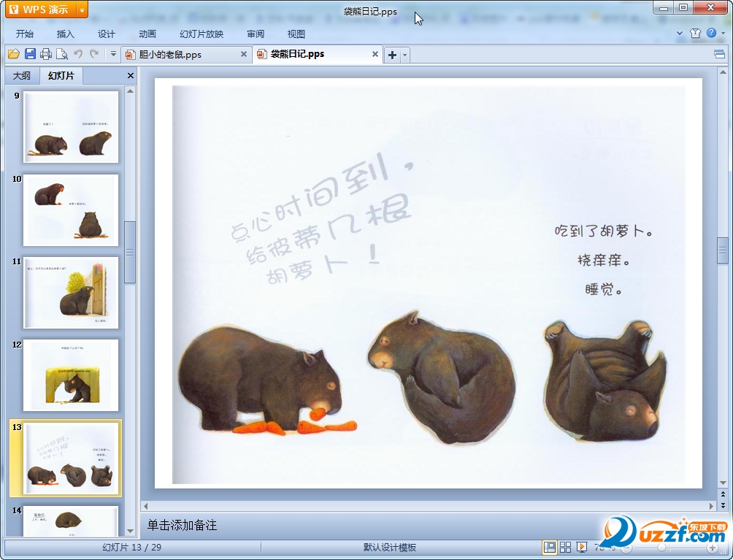Close the 胆小的老鼠.pps tab
Image resolution: width=733 pixels, height=560 pixels.
point(244,54)
